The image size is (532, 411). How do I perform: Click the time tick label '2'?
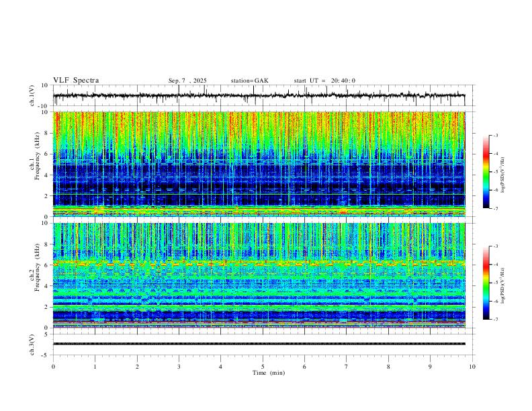point(137,367)
